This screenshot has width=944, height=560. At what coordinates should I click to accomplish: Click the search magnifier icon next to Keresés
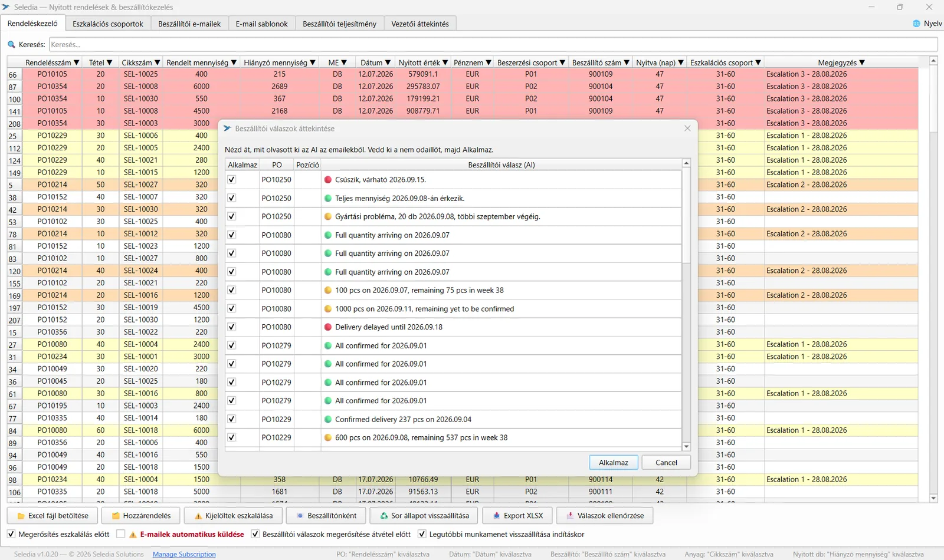[11, 45]
